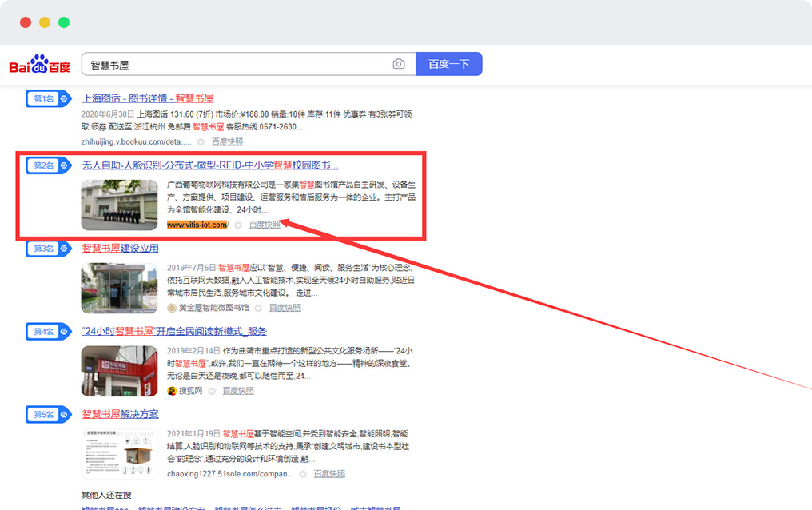This screenshot has width=812, height=510.
Task: Click the thumbnail of the 广西葡萄物联网 result
Action: tap(120, 205)
